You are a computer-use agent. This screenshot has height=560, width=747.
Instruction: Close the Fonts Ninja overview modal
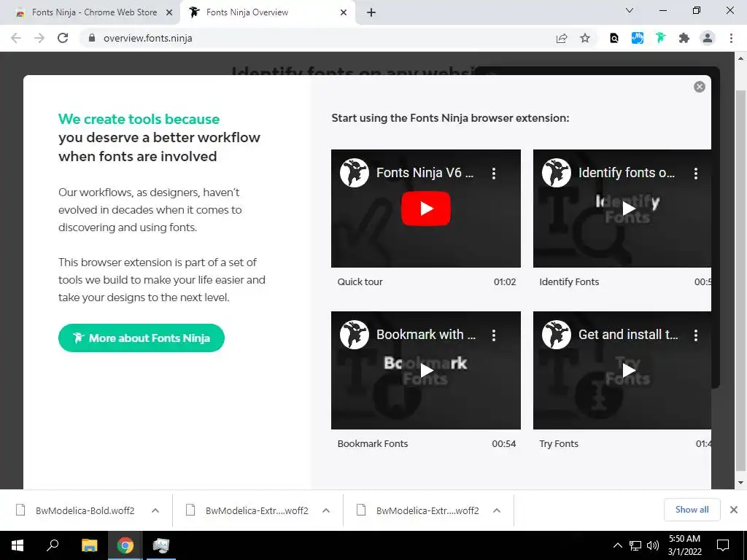700,87
